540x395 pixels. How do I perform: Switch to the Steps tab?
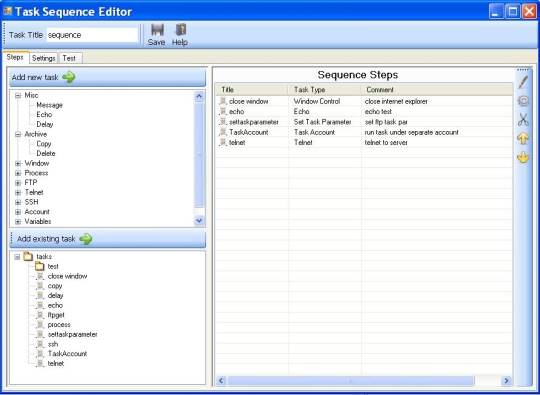(x=15, y=57)
